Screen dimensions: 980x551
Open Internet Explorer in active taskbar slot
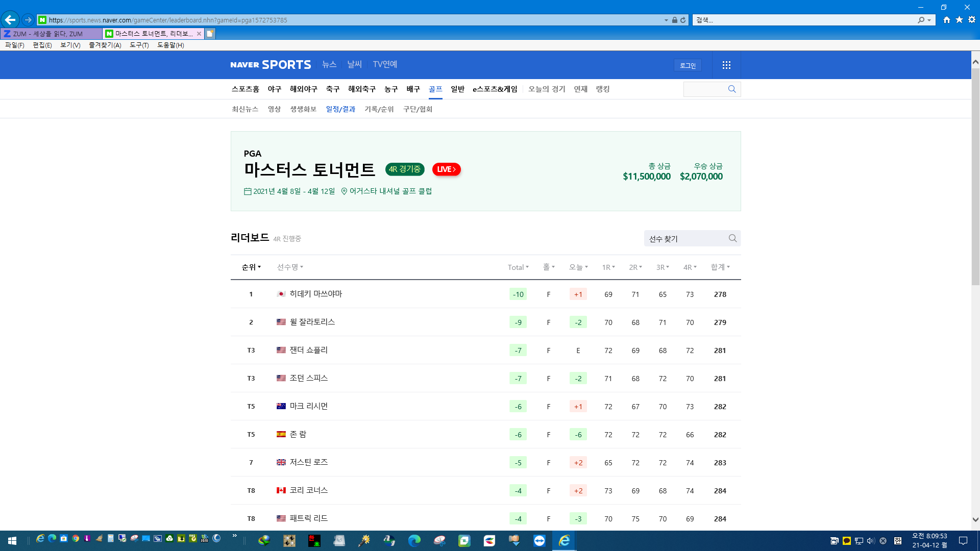(x=564, y=540)
